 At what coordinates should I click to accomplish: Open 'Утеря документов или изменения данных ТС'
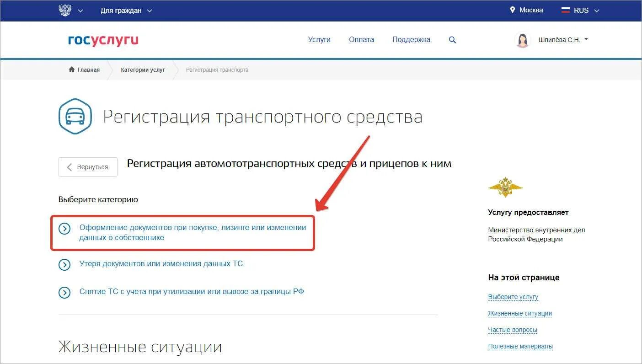pos(161,264)
